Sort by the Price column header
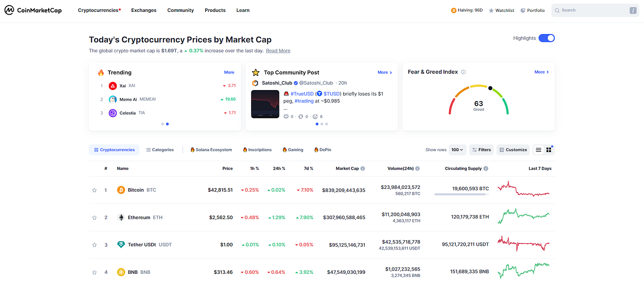The width and height of the screenshot is (644, 283). pyautogui.click(x=227, y=169)
